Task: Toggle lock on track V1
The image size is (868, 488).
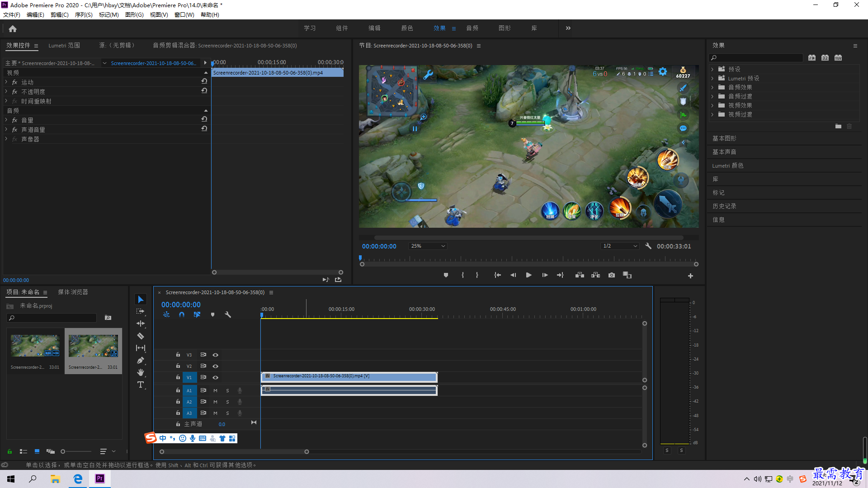Action: coord(178,377)
